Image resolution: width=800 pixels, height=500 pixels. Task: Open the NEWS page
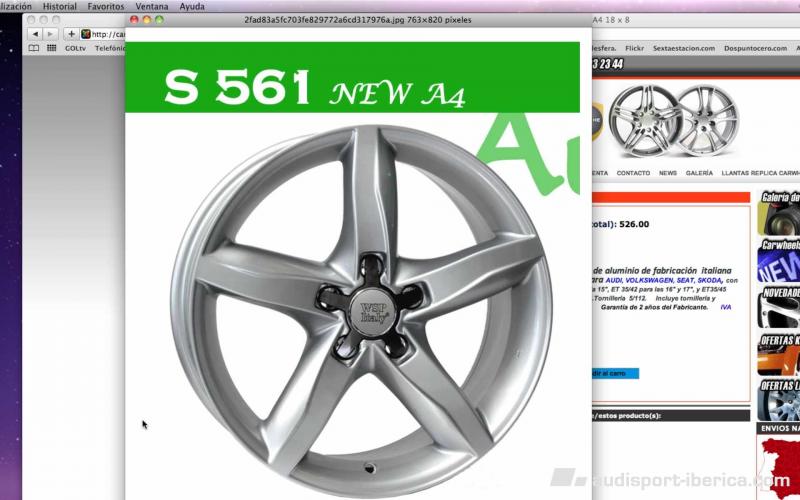coord(667,173)
